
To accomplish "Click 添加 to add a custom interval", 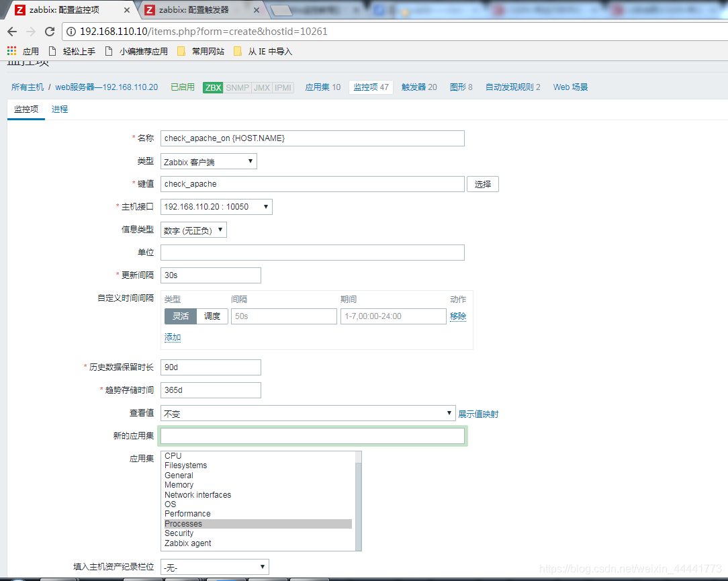I will tap(173, 337).
